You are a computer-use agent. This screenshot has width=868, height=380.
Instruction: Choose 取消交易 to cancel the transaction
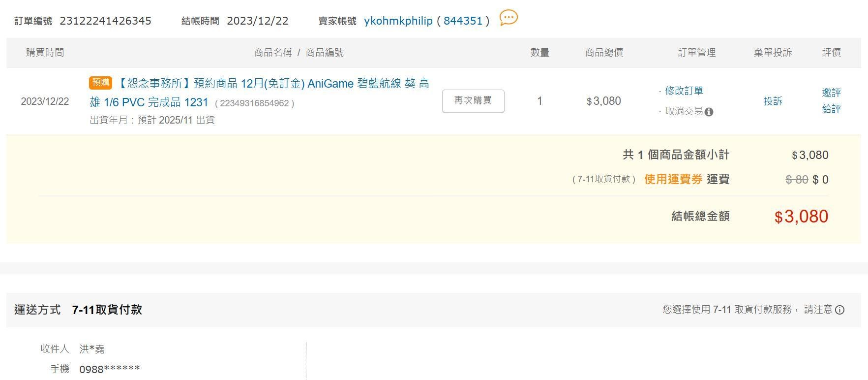(x=684, y=111)
